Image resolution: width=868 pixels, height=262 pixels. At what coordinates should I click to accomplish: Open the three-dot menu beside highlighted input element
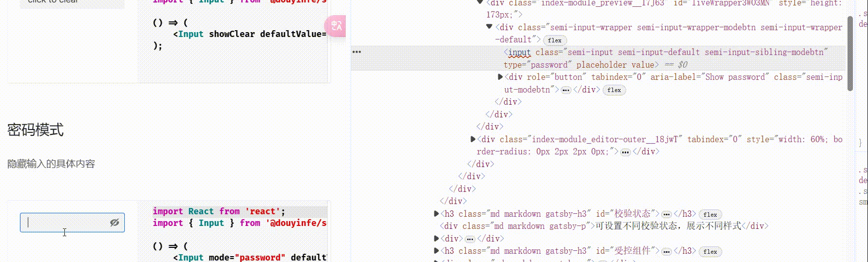pyautogui.click(x=357, y=52)
